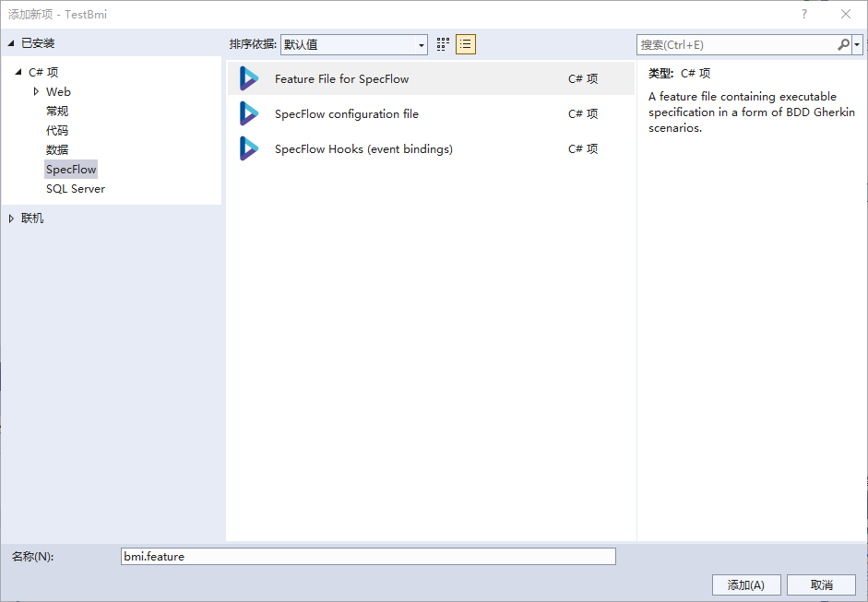Open the help question mark button
This screenshot has width=868, height=602.
[804, 15]
